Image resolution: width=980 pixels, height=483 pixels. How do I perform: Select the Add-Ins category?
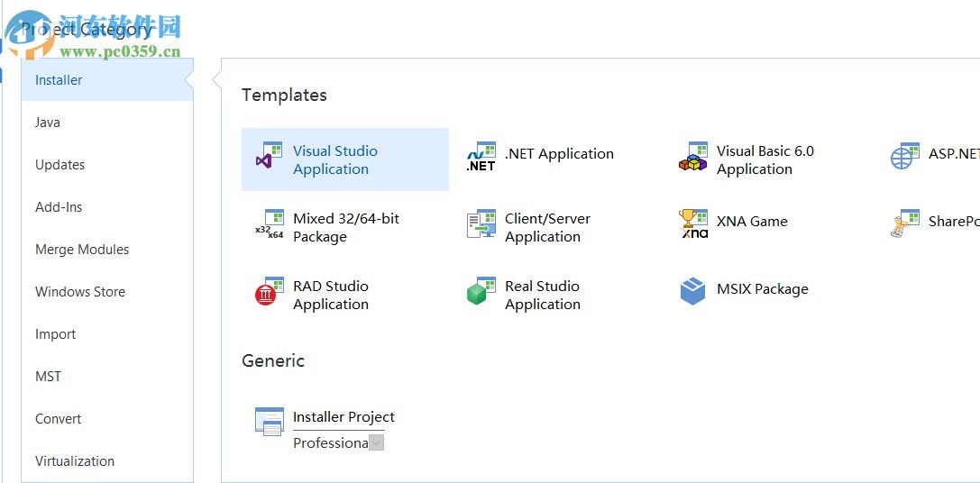click(107, 207)
